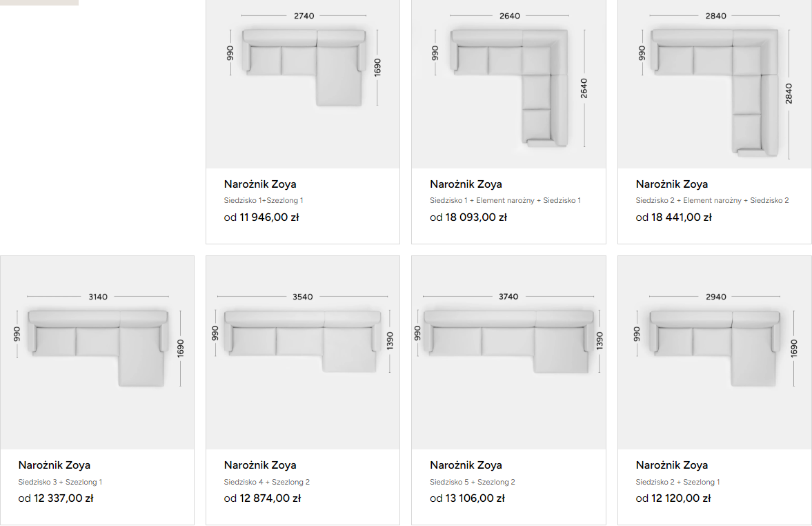The width and height of the screenshot is (812, 526).
Task: Open the 2840 corner sofa diagram thumbnail
Action: (715, 84)
